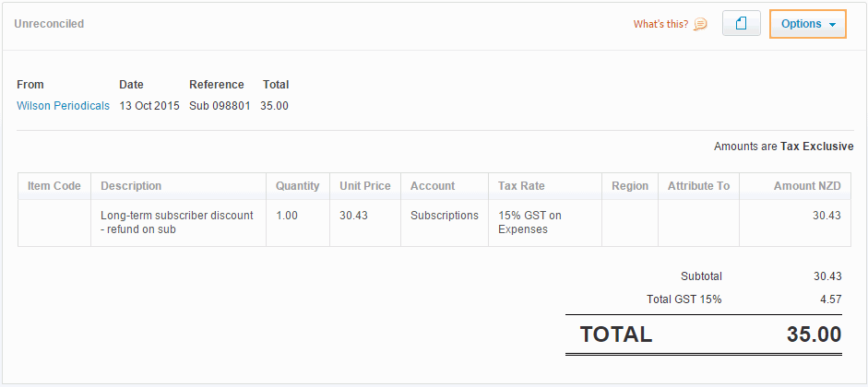Click the Unreconciled status label
Screen dimensions: 868x387
(49, 24)
